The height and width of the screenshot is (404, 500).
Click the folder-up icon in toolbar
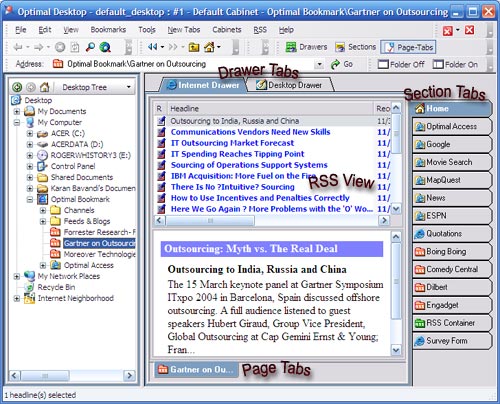(x=194, y=47)
